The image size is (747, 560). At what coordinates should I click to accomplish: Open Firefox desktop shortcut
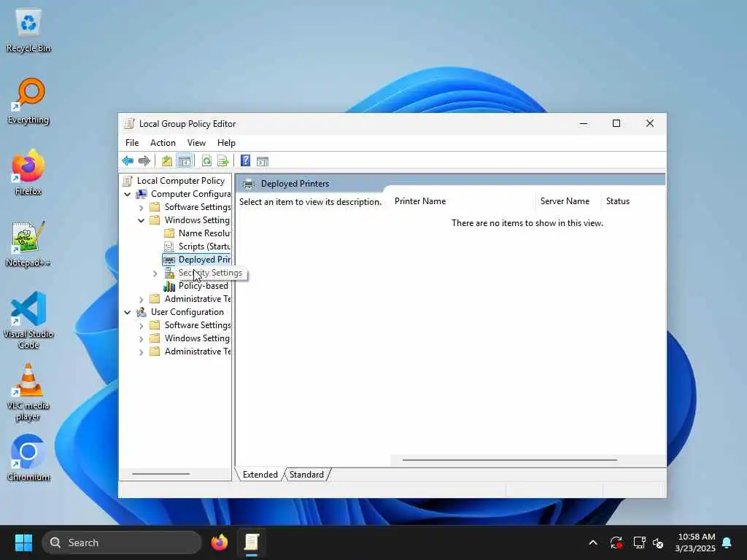[x=28, y=173]
